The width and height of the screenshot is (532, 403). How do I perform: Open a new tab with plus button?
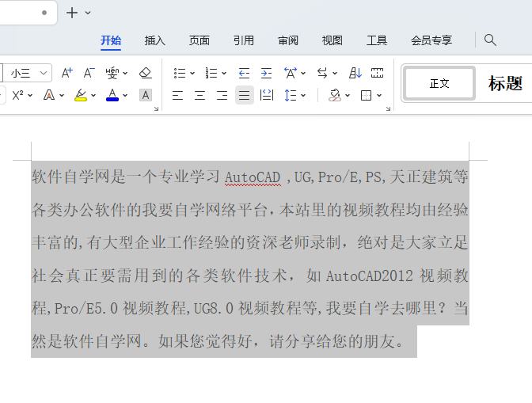pyautogui.click(x=72, y=13)
